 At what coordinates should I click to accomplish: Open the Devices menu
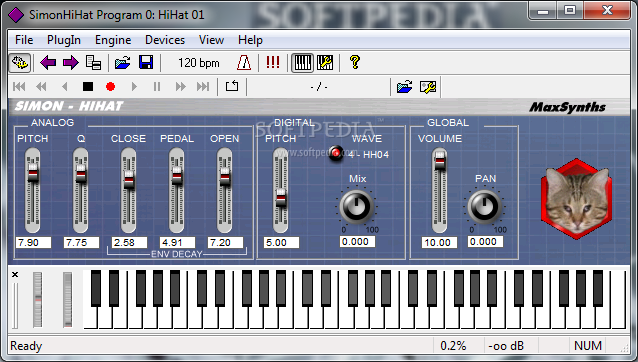pyautogui.click(x=165, y=40)
